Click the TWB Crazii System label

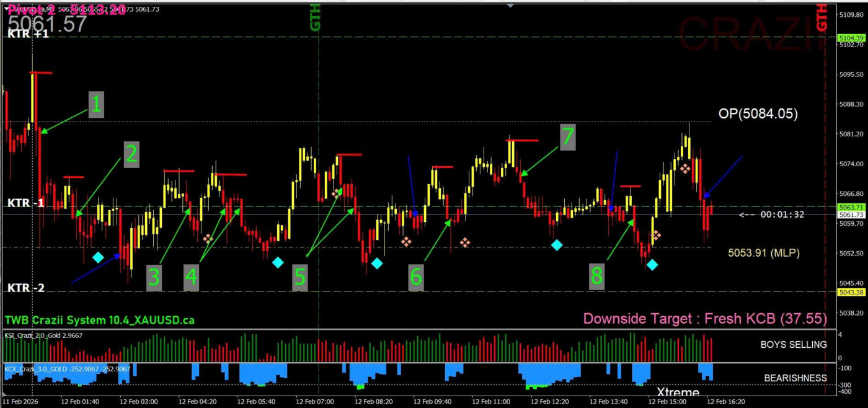(99, 320)
